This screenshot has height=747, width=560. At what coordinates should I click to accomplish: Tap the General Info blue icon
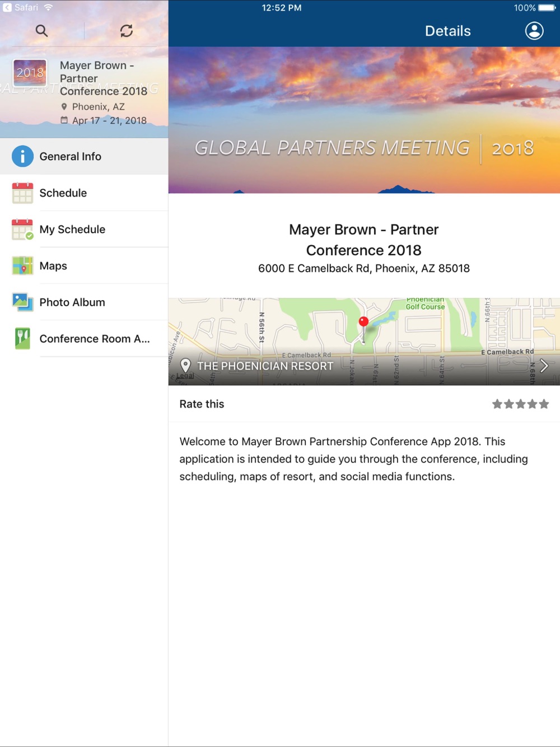click(22, 156)
